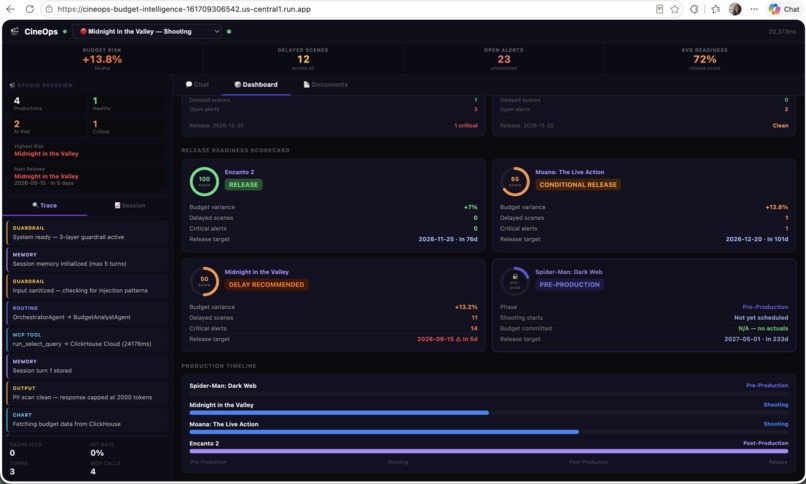This screenshot has height=484, width=806.
Task: Click the 1 critical status label
Action: [466, 126]
